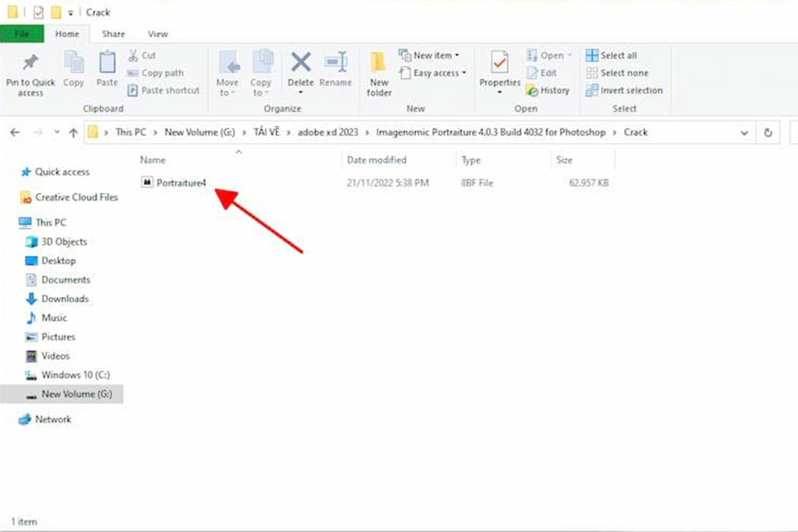Open title bar quick access dropdown
Screen dimensions: 798x532
coord(71,12)
